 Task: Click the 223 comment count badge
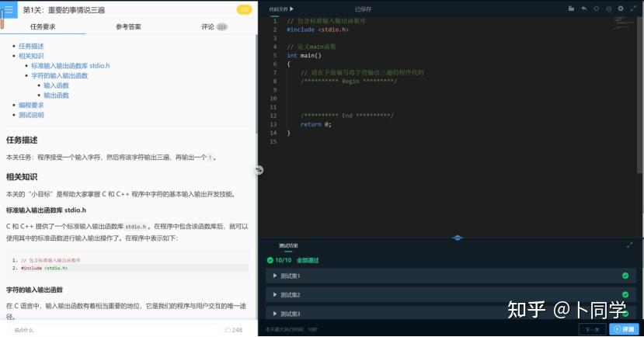[x=221, y=27]
